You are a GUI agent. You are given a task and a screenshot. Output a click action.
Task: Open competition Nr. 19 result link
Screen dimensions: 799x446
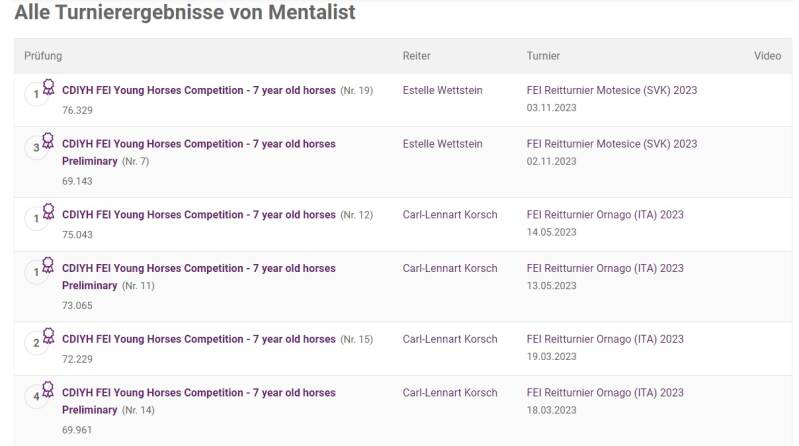199,90
